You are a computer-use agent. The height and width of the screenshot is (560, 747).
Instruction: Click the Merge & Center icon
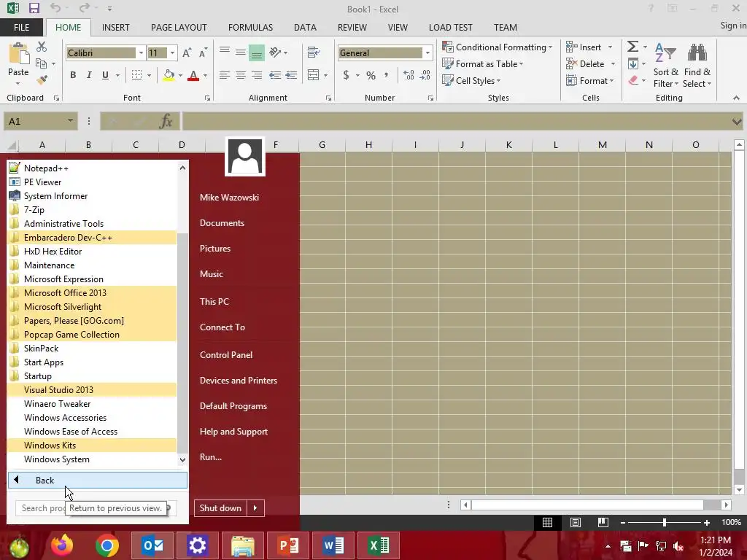click(x=314, y=75)
